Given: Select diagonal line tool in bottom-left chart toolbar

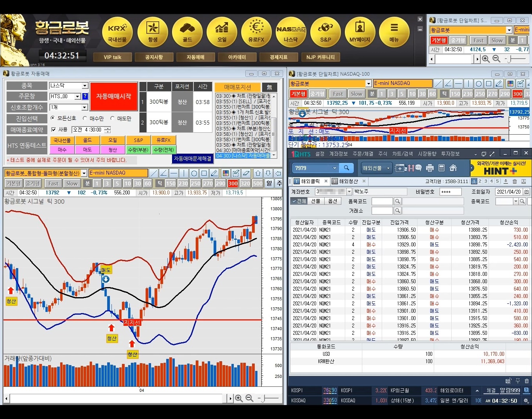Looking at the screenshot, I should tap(154, 173).
